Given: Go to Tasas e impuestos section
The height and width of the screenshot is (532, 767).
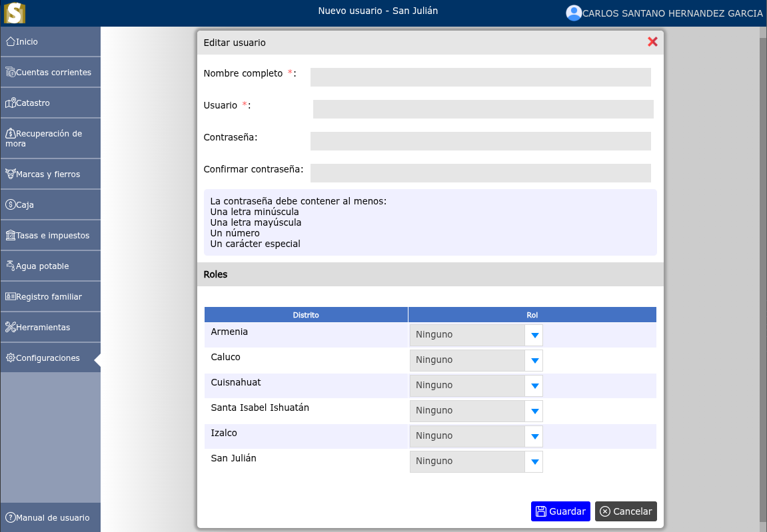Looking at the screenshot, I should 52,236.
